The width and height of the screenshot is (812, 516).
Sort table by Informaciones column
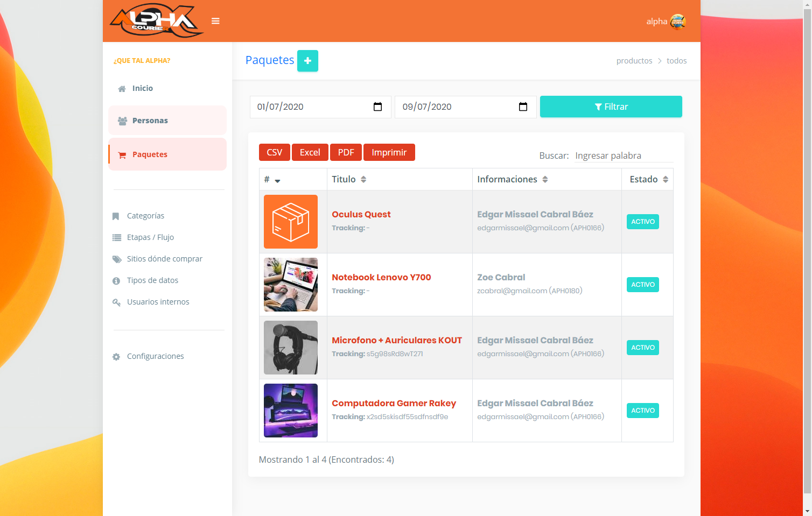coord(545,179)
